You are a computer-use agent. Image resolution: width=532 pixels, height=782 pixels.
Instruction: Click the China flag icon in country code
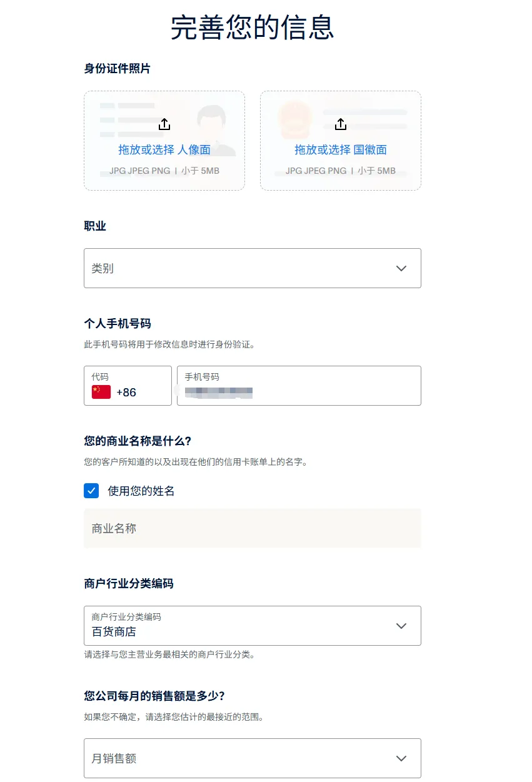101,392
